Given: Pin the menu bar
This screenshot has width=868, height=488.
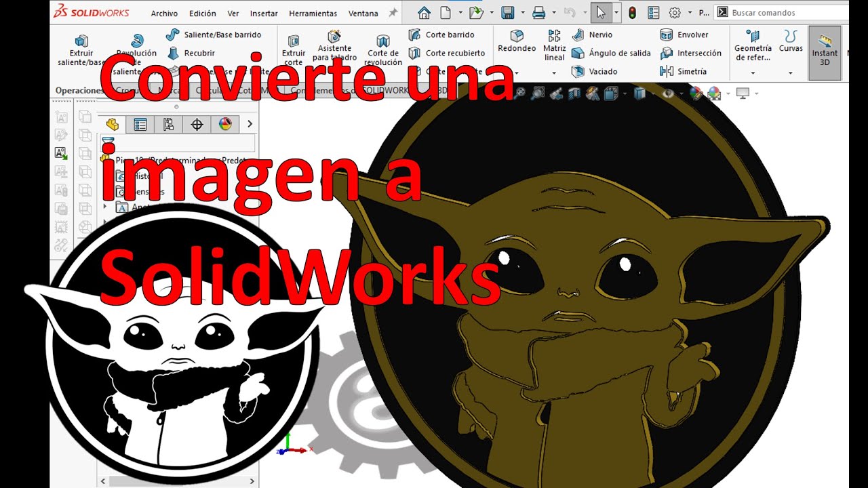Looking at the screenshot, I should [x=393, y=13].
